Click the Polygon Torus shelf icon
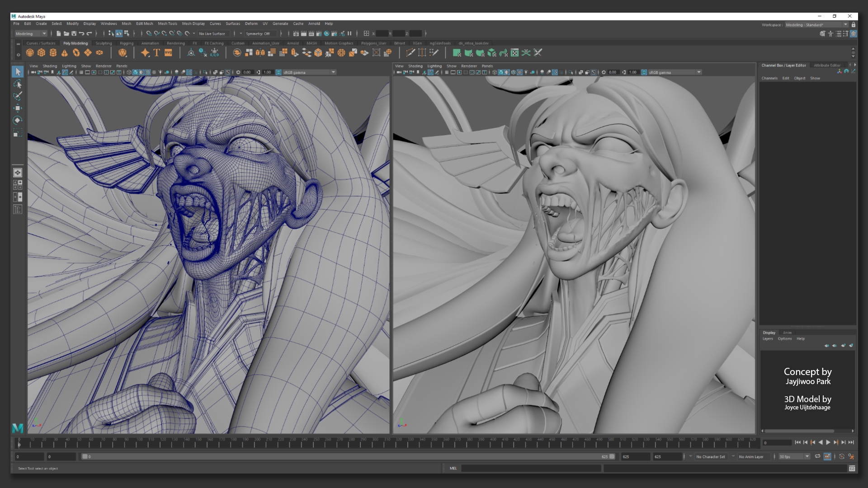Viewport: 868px width, 488px height. (76, 53)
